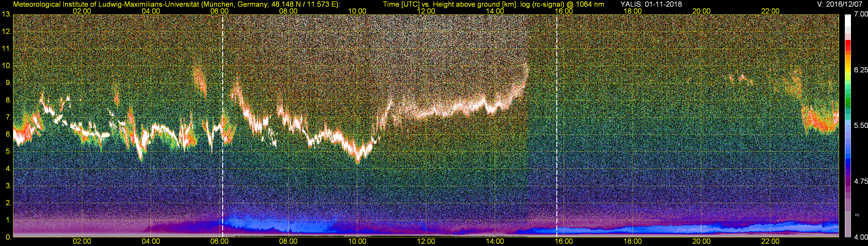Click the bottom 18:00 time axis label
Image resolution: width=868 pixels, height=246 pixels.
[633, 241]
